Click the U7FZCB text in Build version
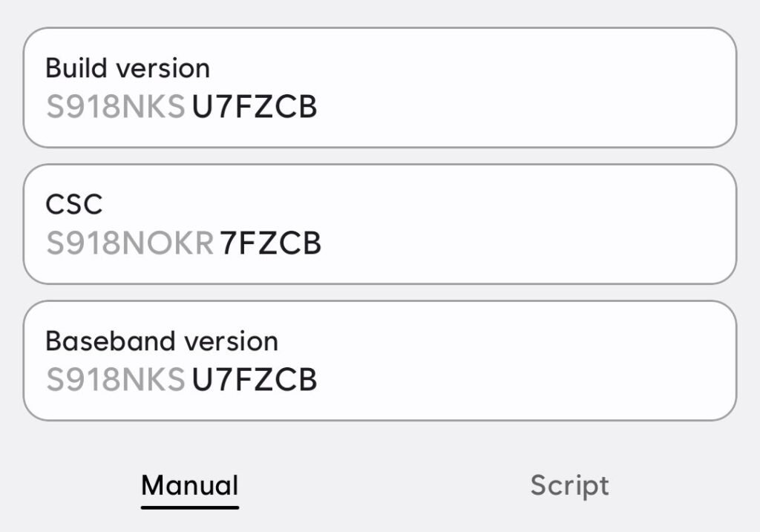Image resolution: width=760 pixels, height=532 pixels. pos(256,106)
